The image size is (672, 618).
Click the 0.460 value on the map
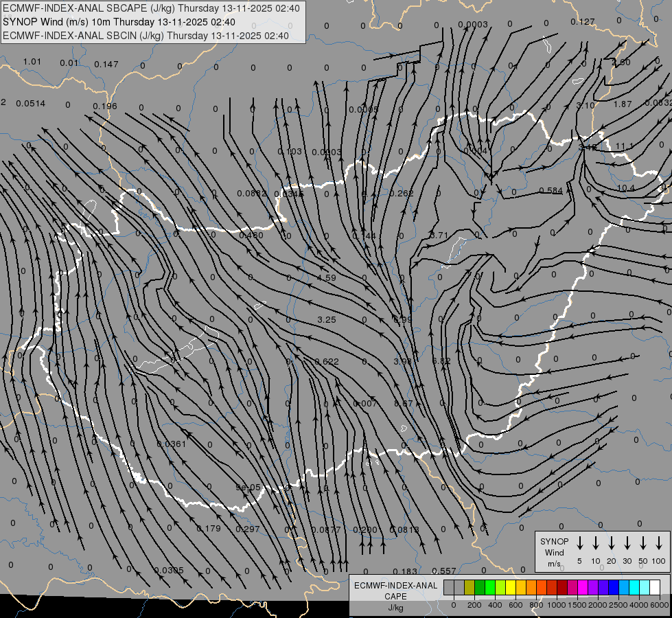point(251,236)
